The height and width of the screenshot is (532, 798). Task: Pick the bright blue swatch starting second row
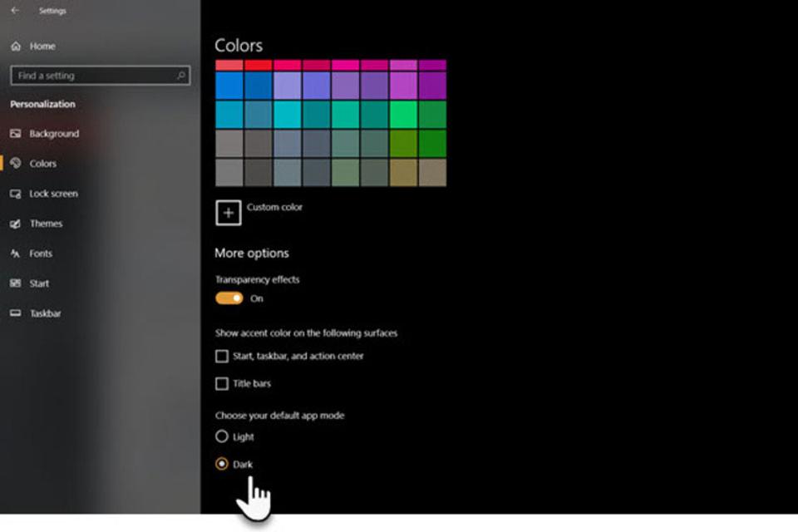click(x=229, y=86)
